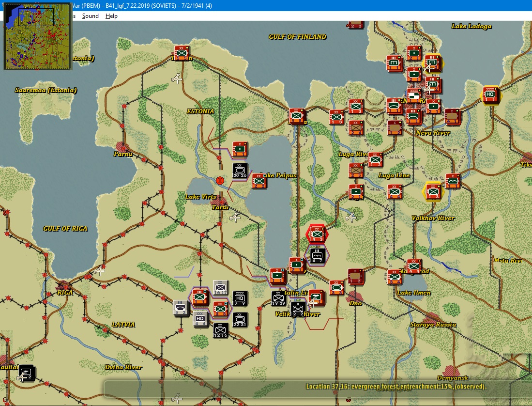Select Soviet infantry 1 2 by Luga River
532x406 pixels.
(375, 160)
